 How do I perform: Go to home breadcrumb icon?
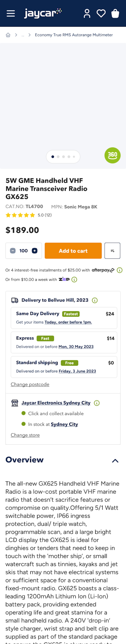click(8, 35)
